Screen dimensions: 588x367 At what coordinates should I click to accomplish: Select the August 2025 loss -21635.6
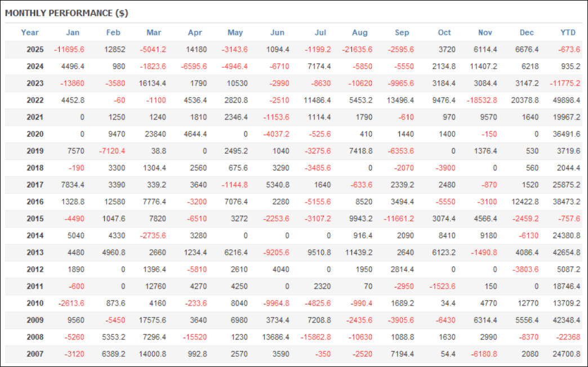(x=357, y=50)
